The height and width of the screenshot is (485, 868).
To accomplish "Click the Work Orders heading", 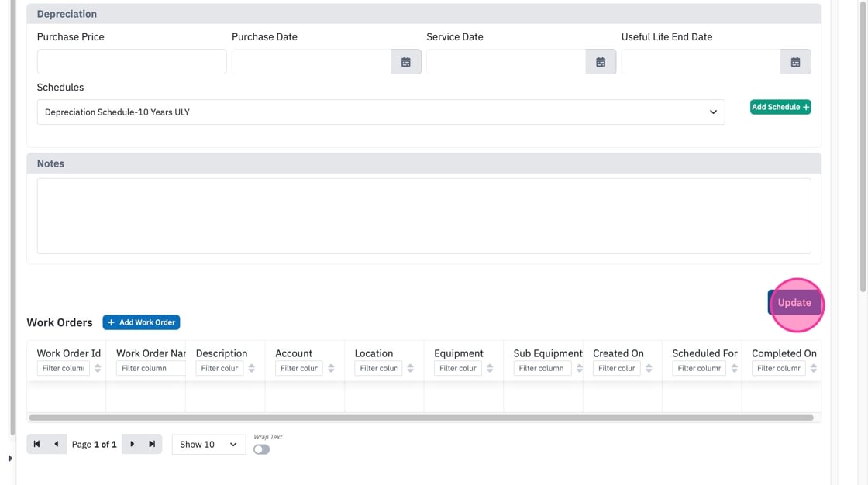I will [59, 322].
